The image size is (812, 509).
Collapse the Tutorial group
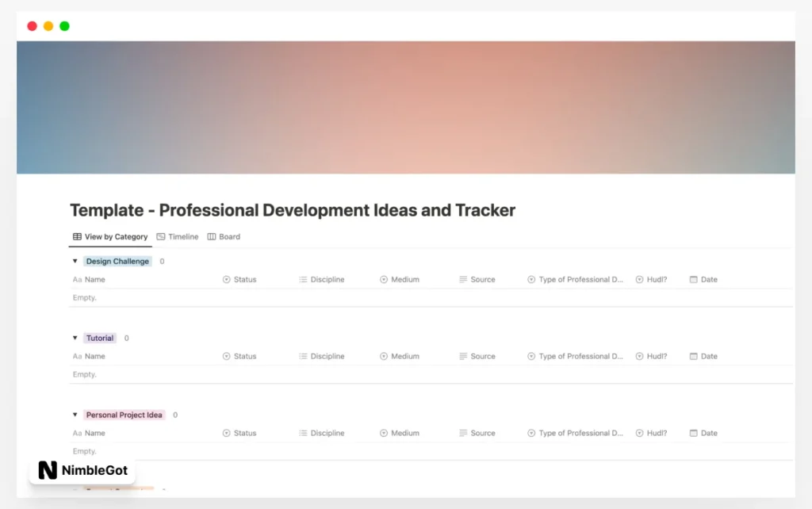point(75,338)
